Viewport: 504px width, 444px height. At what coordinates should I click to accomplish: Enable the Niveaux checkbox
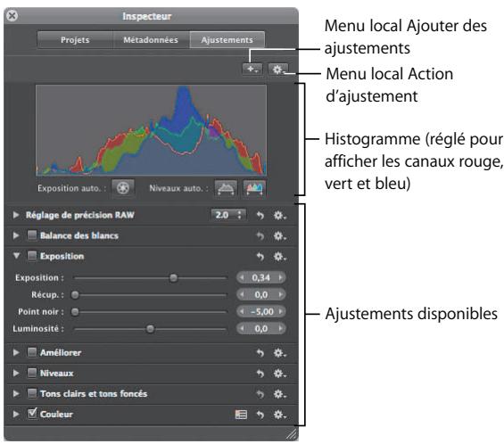tap(32, 373)
